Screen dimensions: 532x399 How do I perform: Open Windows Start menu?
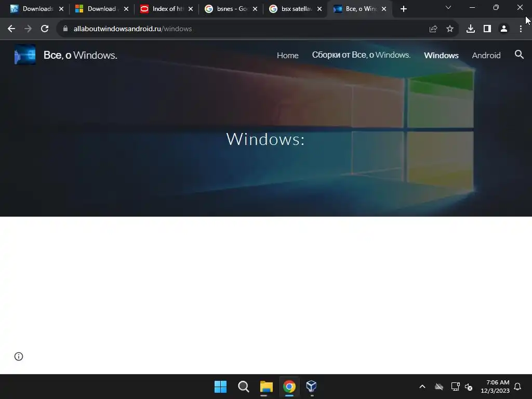(x=220, y=387)
